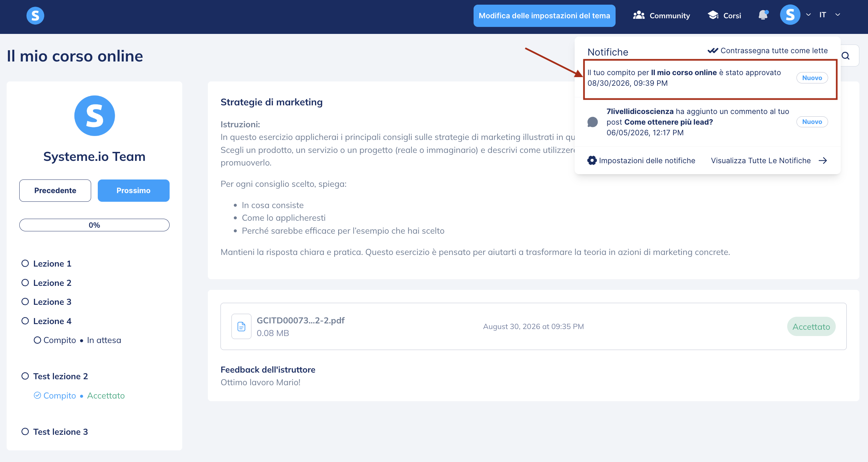
Task: Select the Lezione 3 circle marker
Action: (x=25, y=301)
